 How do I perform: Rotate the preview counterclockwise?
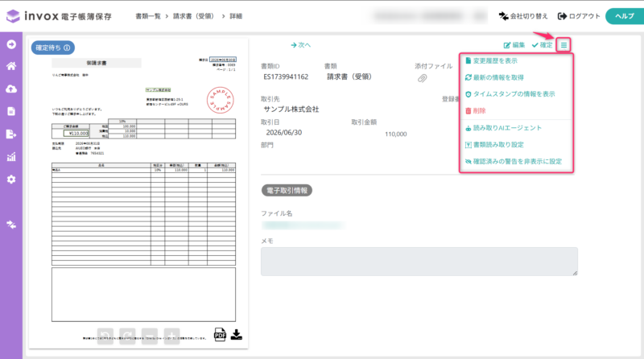(x=105, y=335)
